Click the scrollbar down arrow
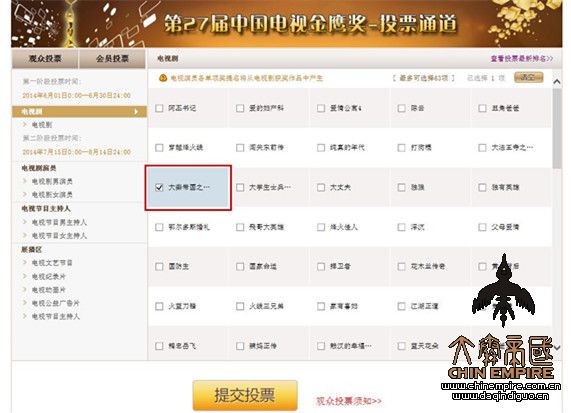571x413 pixels. [x=557, y=348]
